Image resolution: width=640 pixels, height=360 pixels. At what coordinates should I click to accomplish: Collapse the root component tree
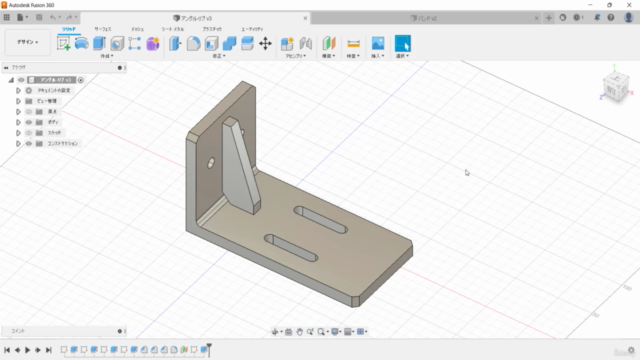pos(11,80)
